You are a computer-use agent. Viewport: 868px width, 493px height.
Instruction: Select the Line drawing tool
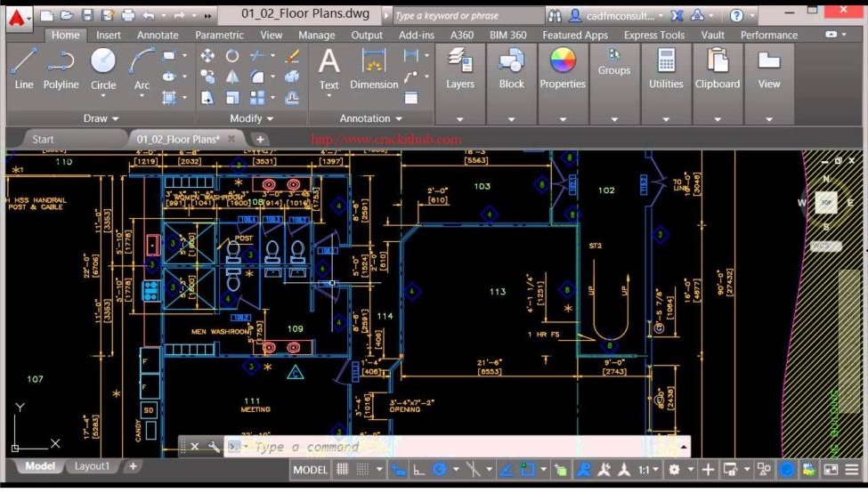pyautogui.click(x=24, y=69)
